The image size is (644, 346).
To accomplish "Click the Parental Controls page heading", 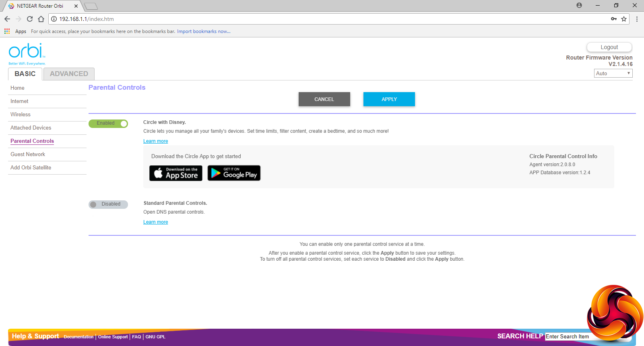I will (117, 87).
